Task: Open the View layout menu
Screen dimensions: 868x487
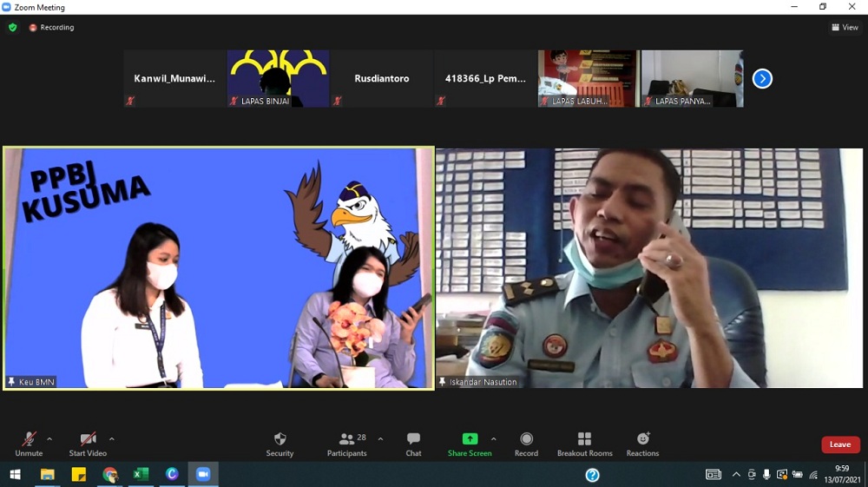Action: (845, 28)
